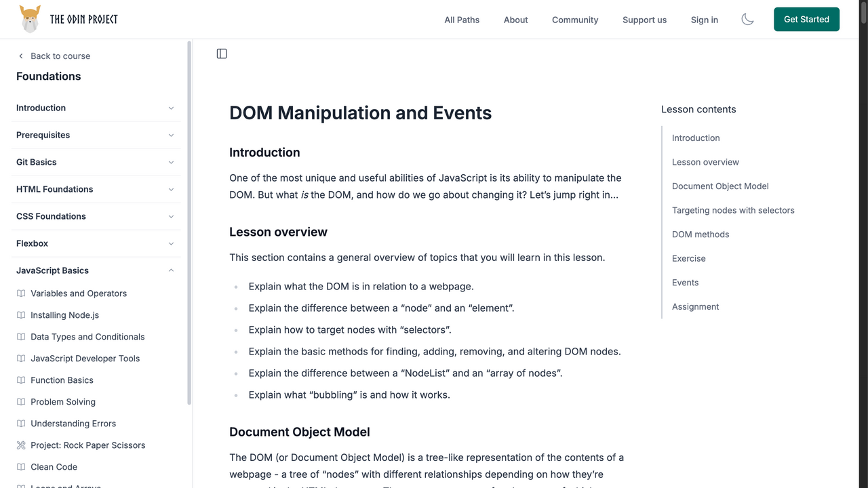
Task: Jump to Document Object Model in contents
Action: [720, 186]
